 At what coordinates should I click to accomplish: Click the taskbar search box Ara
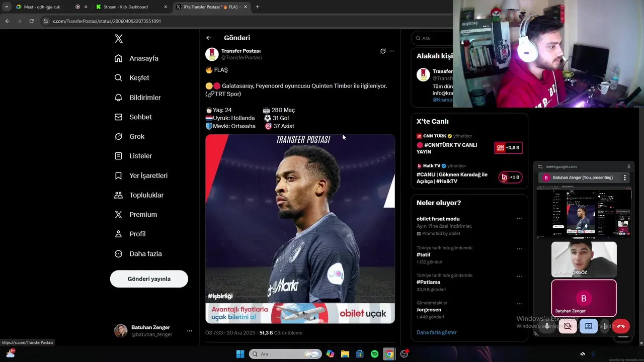[285, 354]
